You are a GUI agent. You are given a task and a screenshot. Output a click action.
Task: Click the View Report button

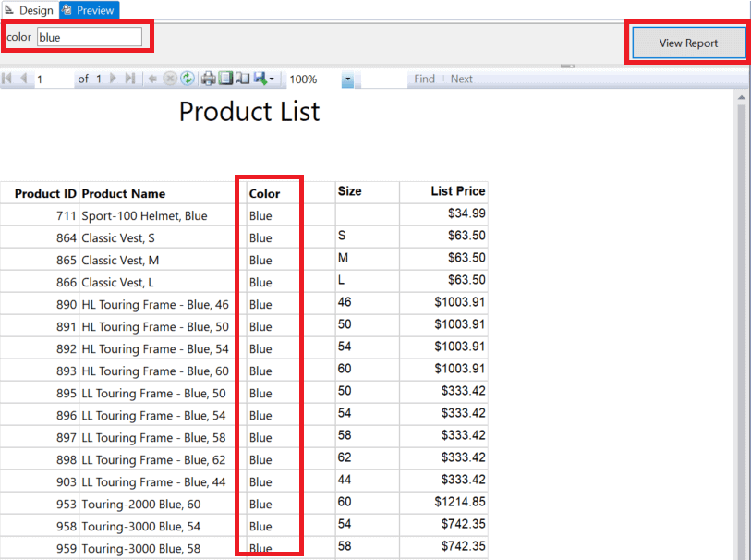point(688,43)
